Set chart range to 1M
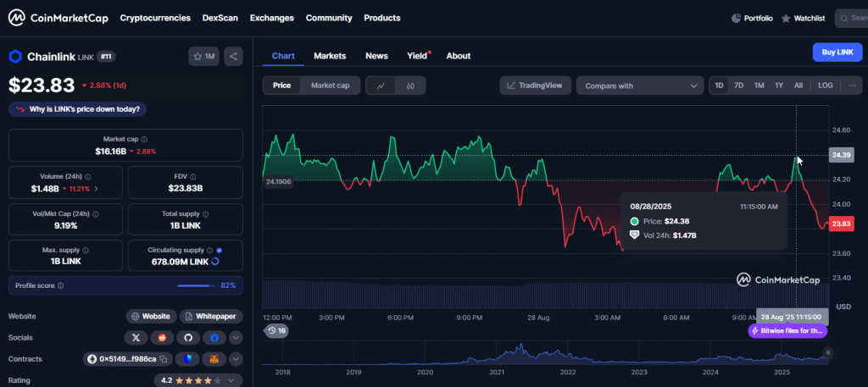Image resolution: width=868 pixels, height=387 pixels. (759, 86)
